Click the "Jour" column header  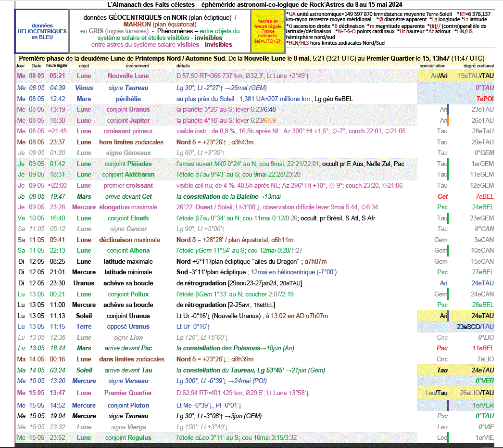click(x=21, y=66)
